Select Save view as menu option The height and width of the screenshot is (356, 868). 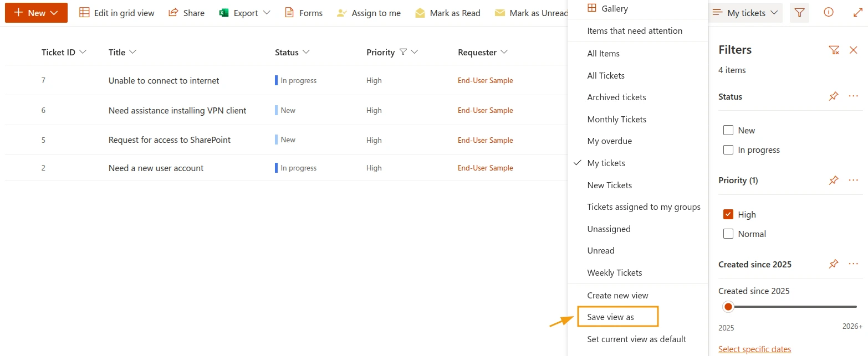click(610, 317)
